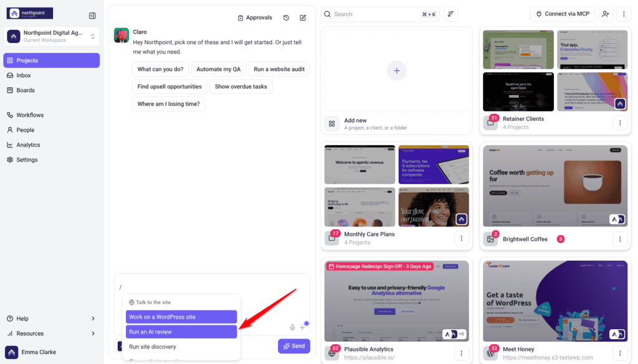Open Meet Honey project thumbnail
The image size is (638, 364).
pyautogui.click(x=555, y=301)
